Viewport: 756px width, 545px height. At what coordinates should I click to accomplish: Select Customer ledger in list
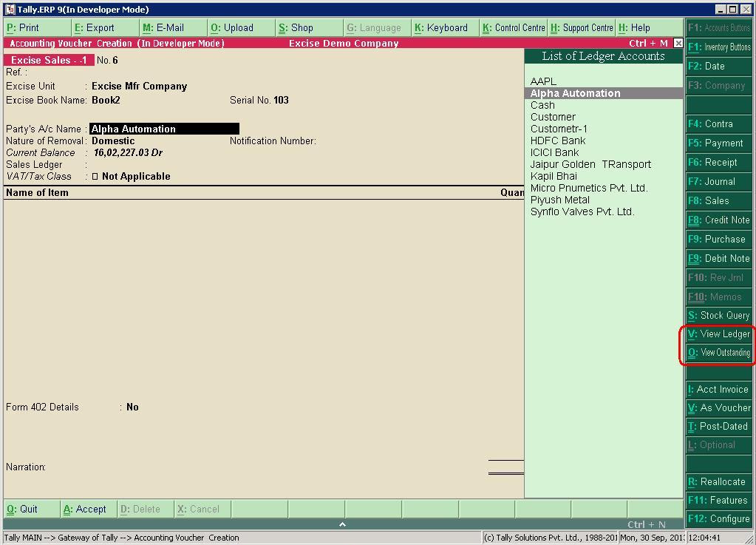pyautogui.click(x=604, y=117)
